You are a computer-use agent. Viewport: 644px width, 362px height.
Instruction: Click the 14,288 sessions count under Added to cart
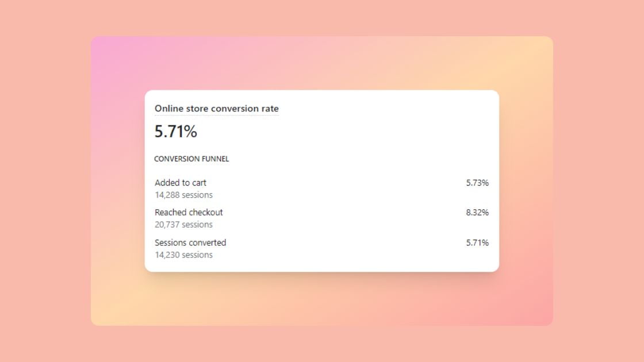(183, 195)
